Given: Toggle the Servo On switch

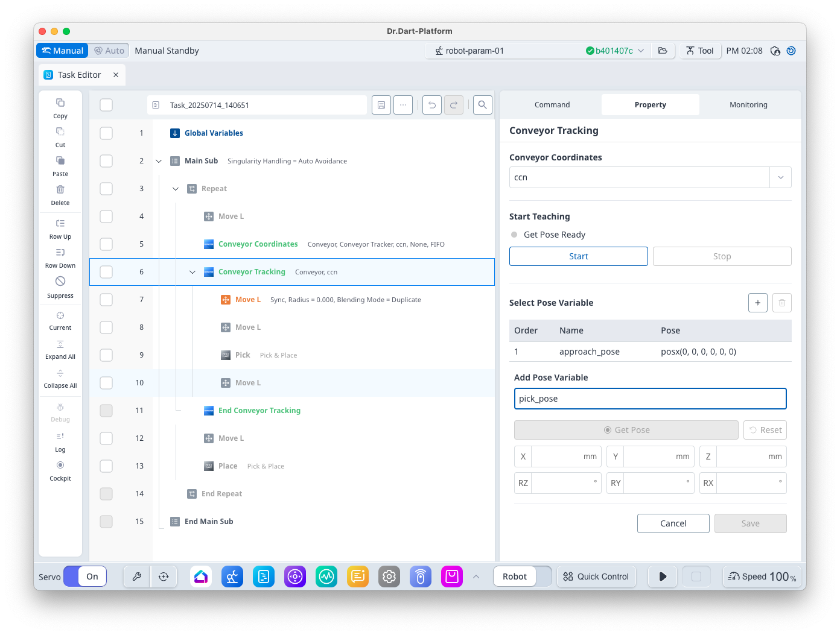Looking at the screenshot, I should [85, 577].
